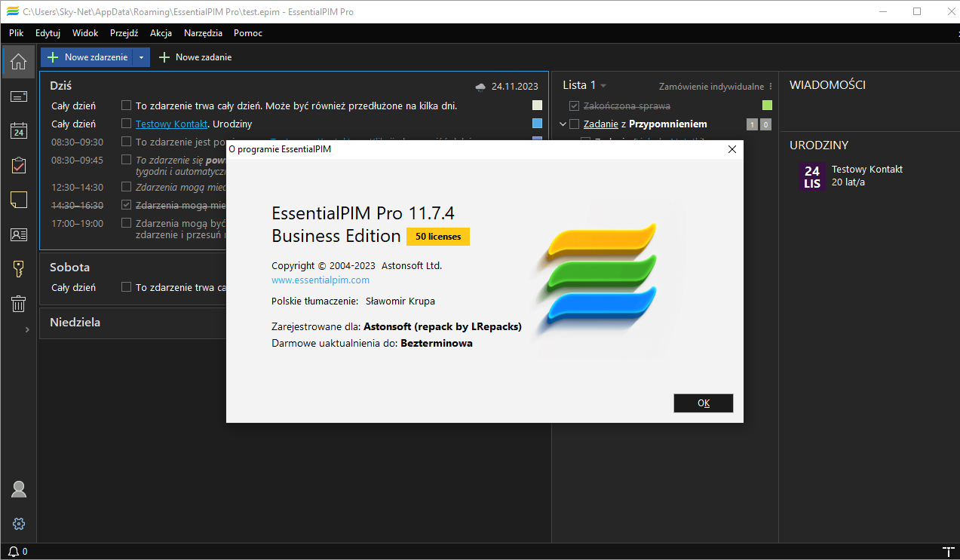Click the Zakończona sprawa task text
960x560 pixels.
click(627, 106)
